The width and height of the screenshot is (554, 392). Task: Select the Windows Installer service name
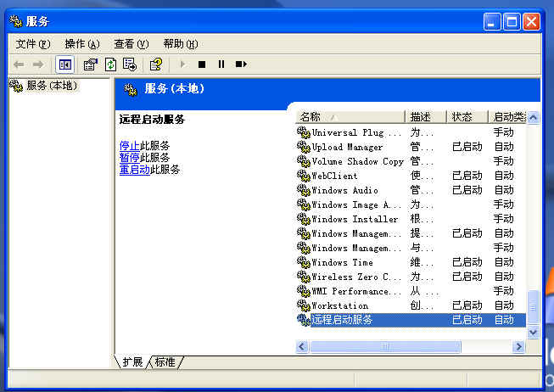355,219
